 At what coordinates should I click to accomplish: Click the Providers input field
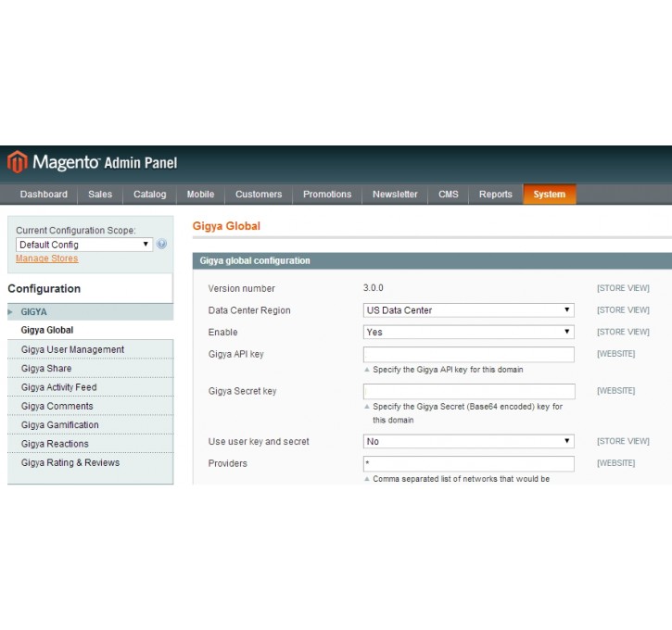(x=468, y=463)
